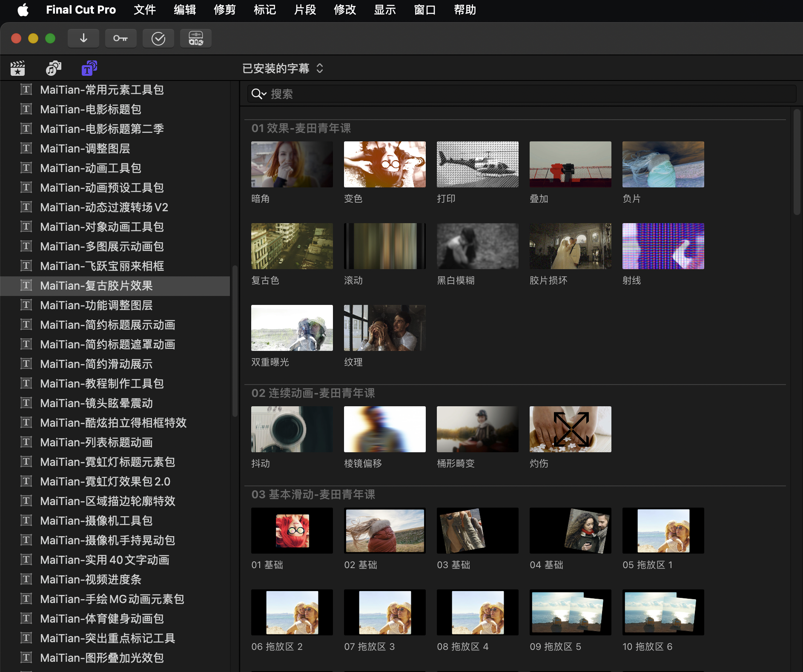Open the 标记 menu

(x=265, y=10)
